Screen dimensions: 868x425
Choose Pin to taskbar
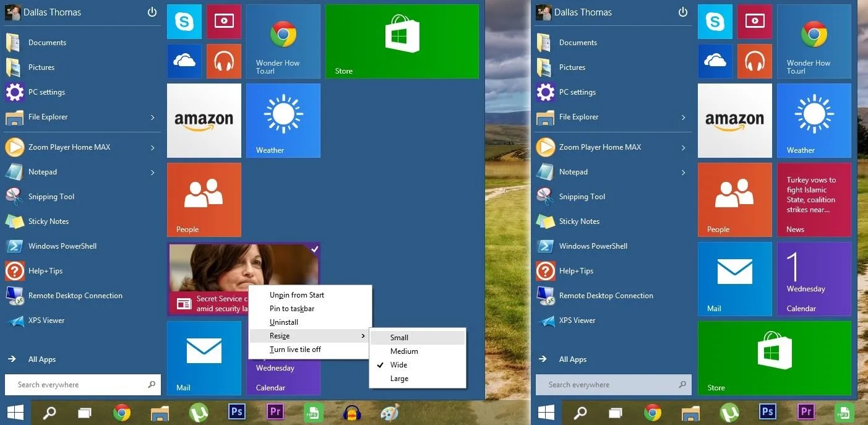(x=310, y=309)
